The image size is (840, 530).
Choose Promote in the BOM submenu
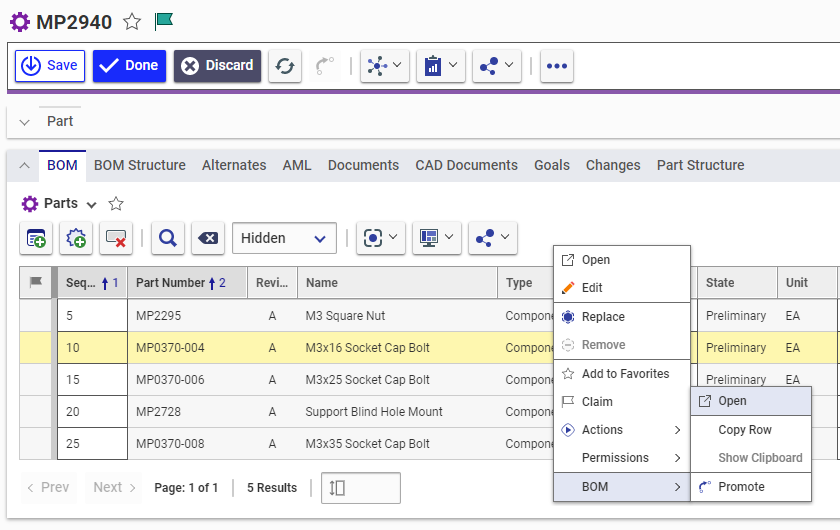(751, 487)
